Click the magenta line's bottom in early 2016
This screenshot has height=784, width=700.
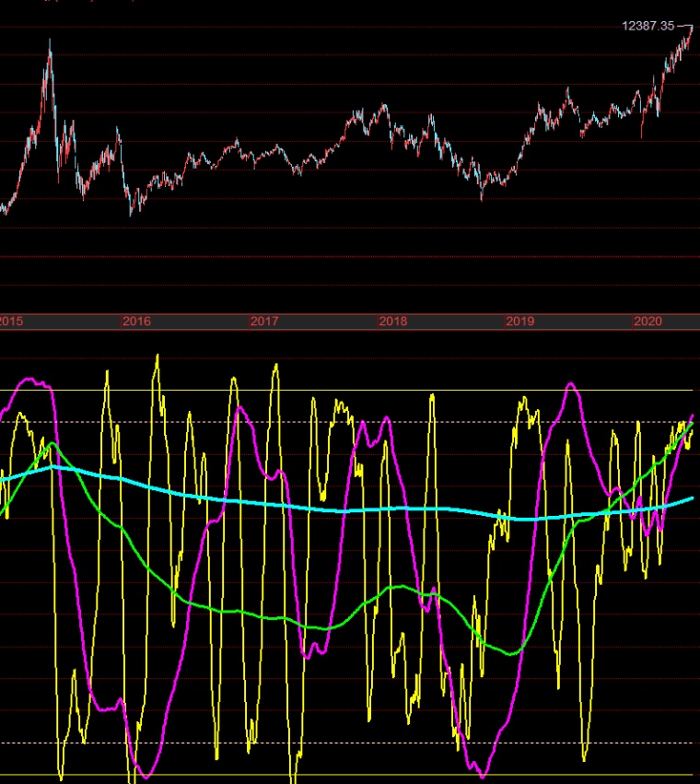[x=146, y=776]
